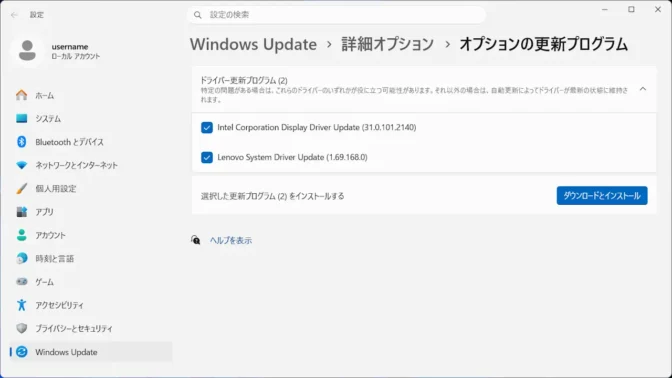Minimize the Settings window

click(605, 9)
